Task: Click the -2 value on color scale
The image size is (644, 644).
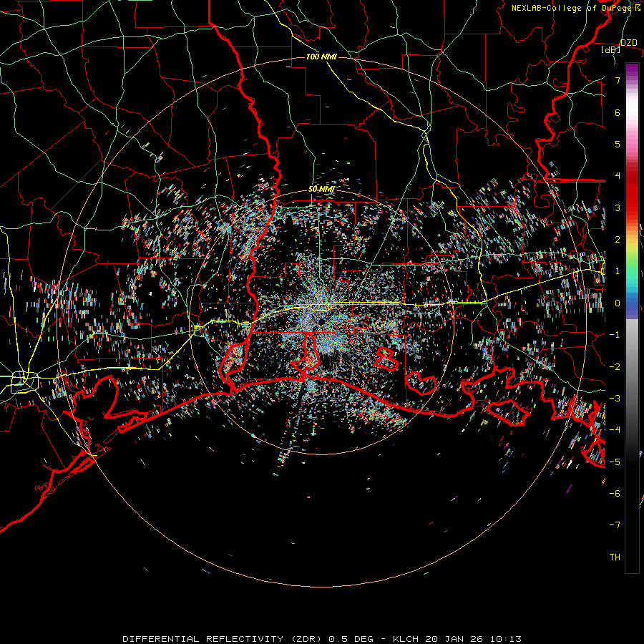Action: [615, 367]
